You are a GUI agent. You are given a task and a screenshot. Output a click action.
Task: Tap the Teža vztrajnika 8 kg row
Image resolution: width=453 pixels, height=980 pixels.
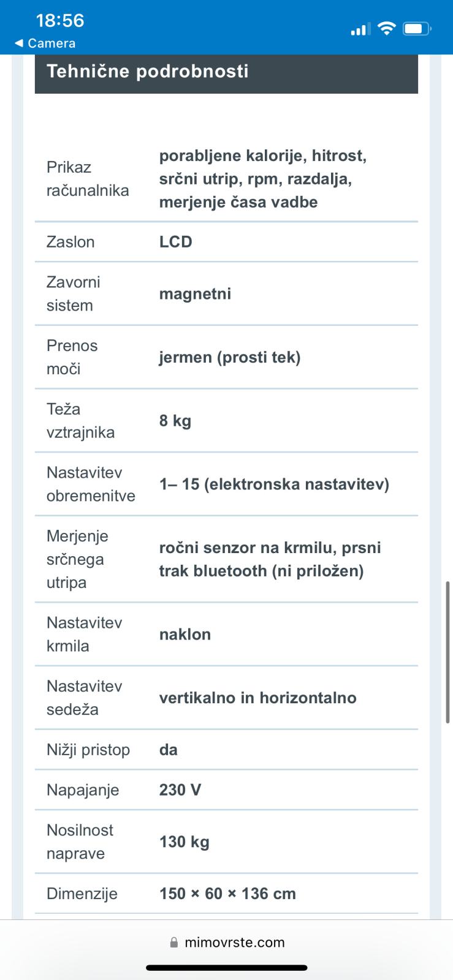coord(226,421)
